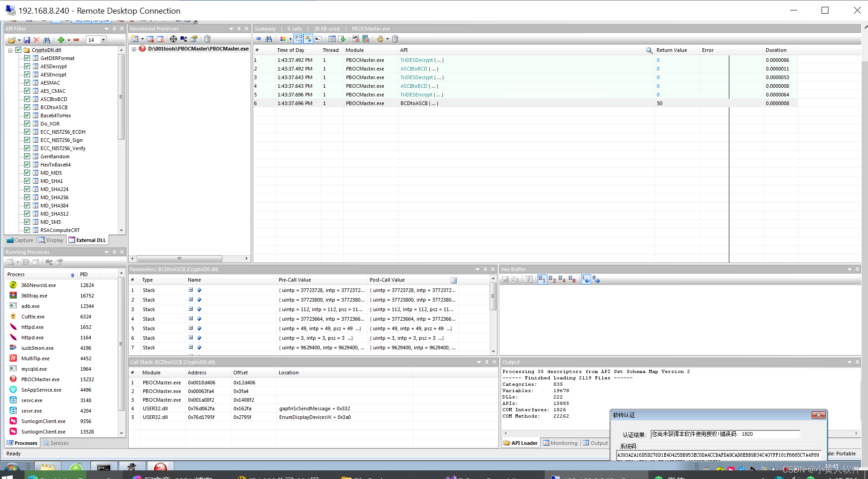Select BCDtoASCII call in row 6

pyautogui.click(x=525, y=103)
